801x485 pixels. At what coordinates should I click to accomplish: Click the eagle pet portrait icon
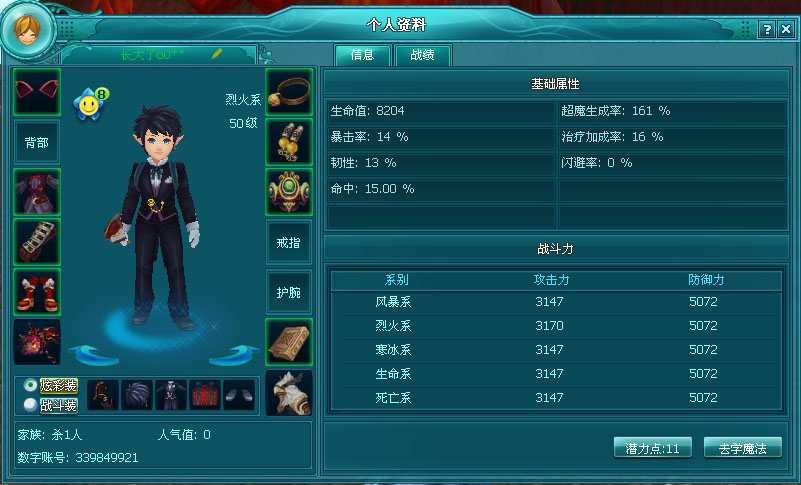[x=289, y=392]
